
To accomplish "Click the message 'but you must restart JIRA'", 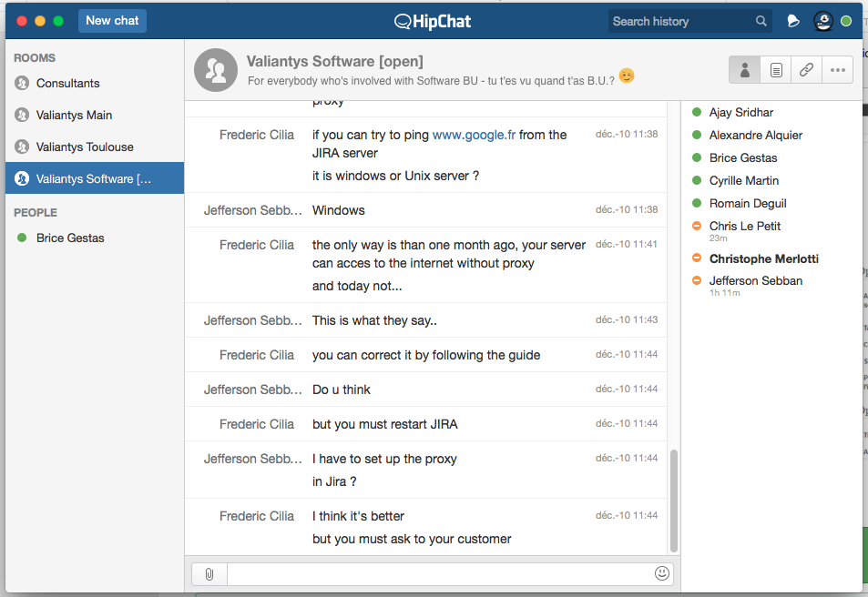I will 384,424.
